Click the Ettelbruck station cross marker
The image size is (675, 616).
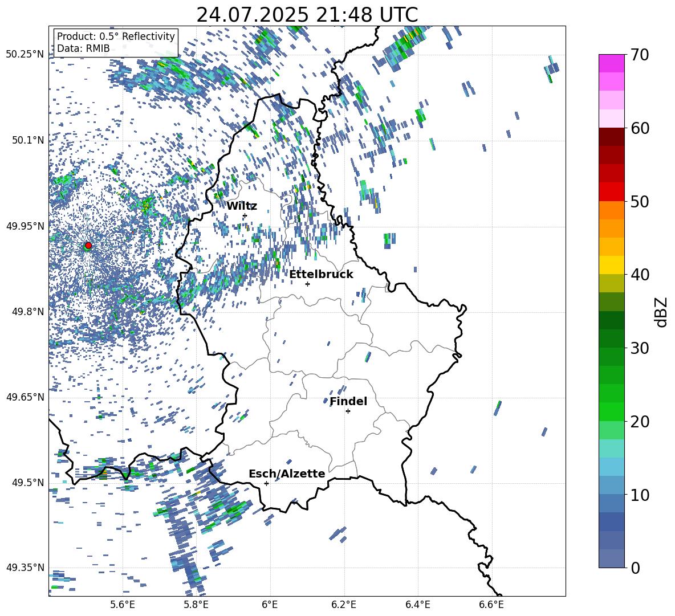[x=307, y=284]
